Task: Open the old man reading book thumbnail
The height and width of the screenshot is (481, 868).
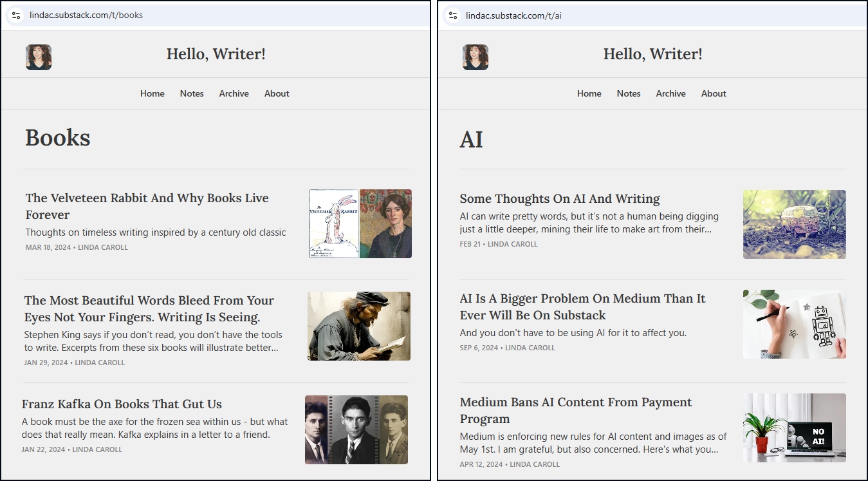Action: [x=359, y=326]
